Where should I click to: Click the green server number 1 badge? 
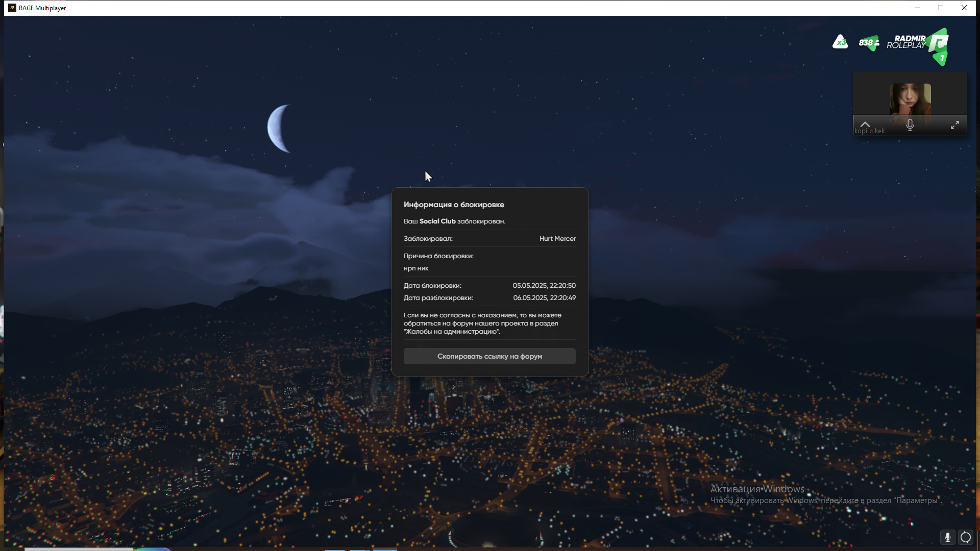(x=942, y=58)
